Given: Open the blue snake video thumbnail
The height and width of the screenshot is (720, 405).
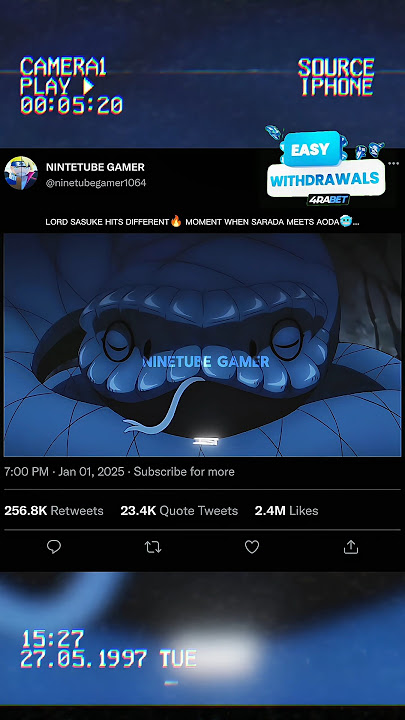Looking at the screenshot, I should [x=202, y=344].
